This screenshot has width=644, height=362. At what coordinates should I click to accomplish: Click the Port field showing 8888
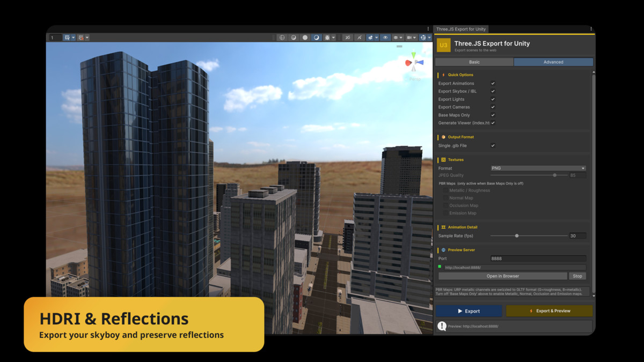coord(538,258)
